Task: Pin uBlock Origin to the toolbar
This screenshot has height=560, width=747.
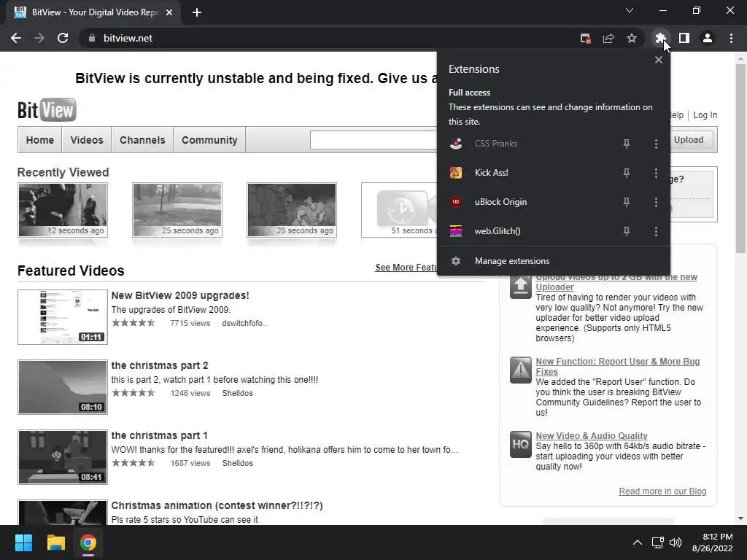Action: coord(627,202)
